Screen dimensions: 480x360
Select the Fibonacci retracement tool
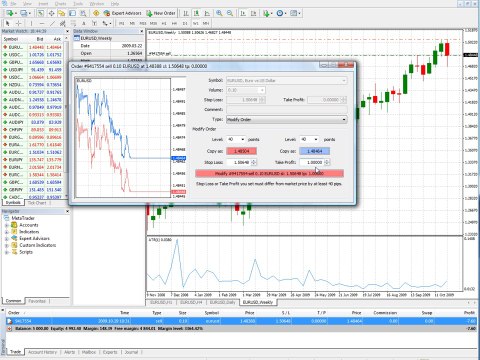[73, 23]
